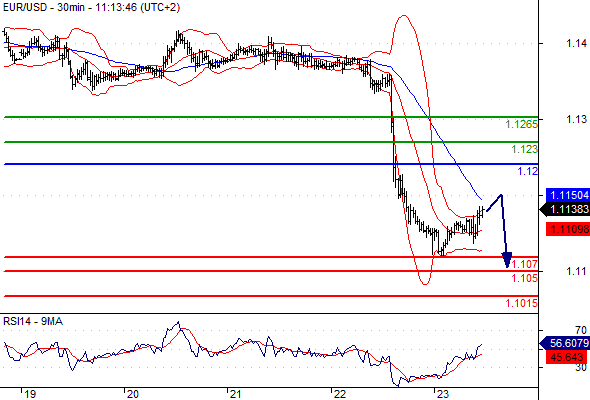Click the red 1.1015 support label

(x=521, y=303)
